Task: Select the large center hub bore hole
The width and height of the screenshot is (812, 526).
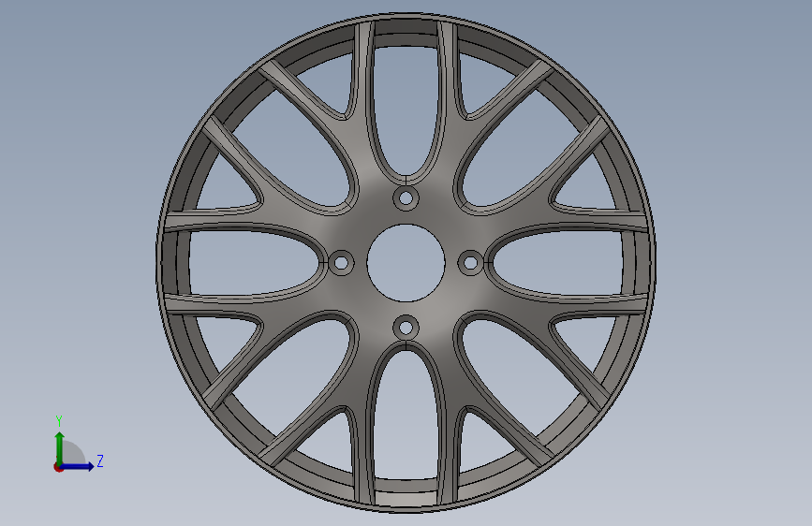Action: click(x=406, y=263)
